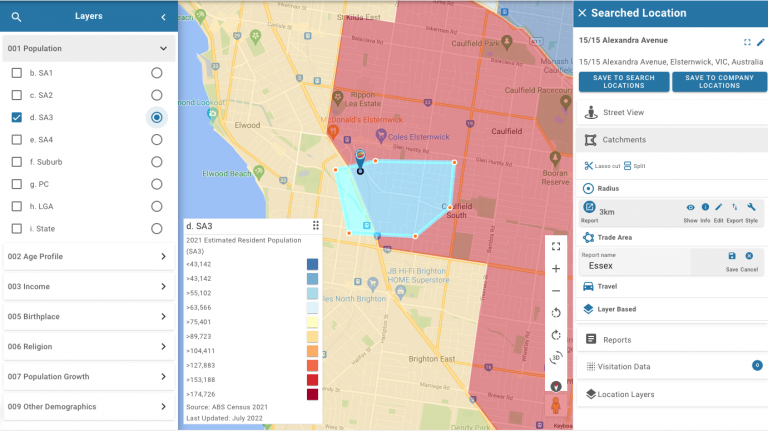Uncheck the d. SA3 layer checkbox
This screenshot has width=768, height=431.
pos(16,117)
